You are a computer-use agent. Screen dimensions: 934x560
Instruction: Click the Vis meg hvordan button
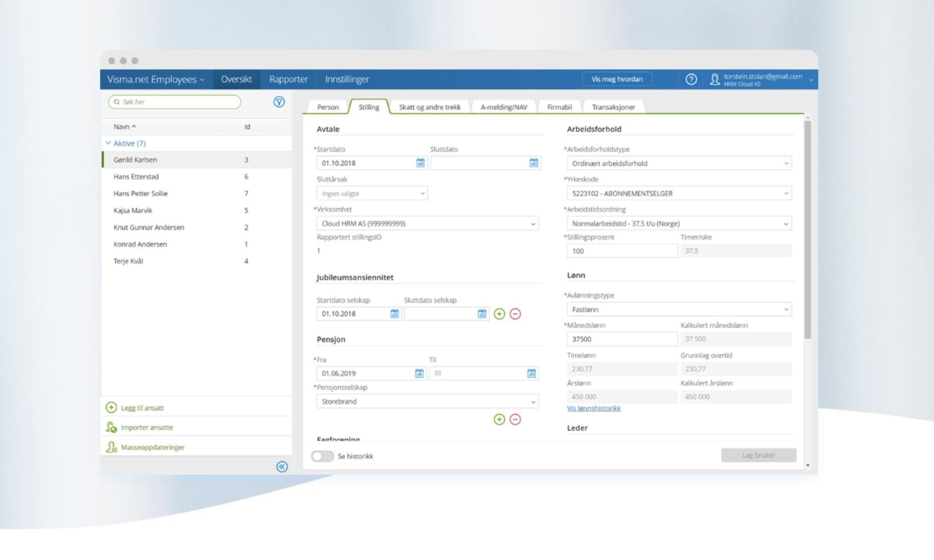[617, 79]
